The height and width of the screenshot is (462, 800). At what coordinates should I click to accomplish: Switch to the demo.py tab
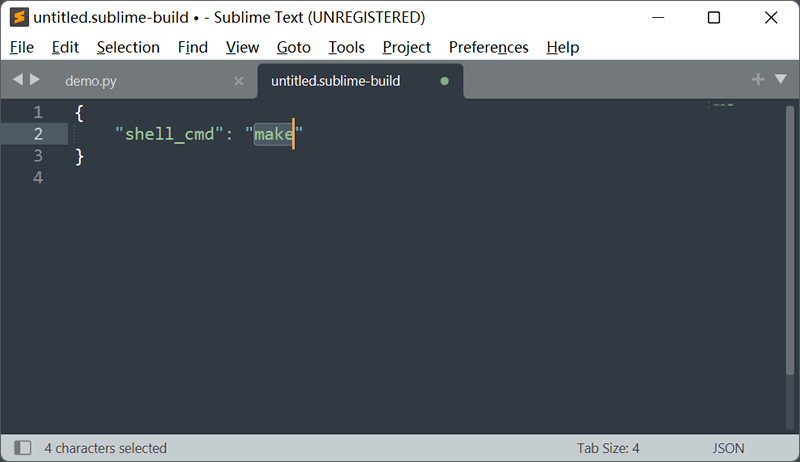coord(91,81)
